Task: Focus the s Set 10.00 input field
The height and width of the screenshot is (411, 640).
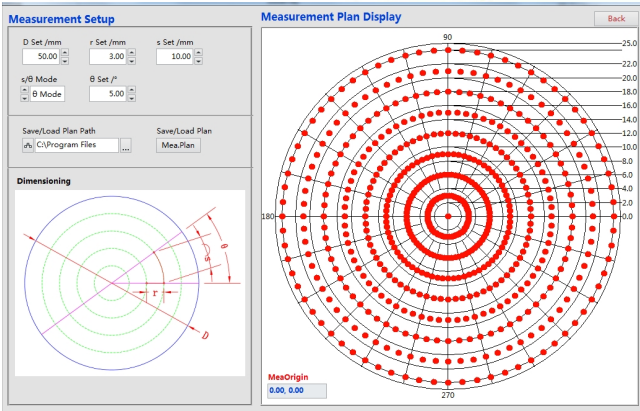Action: point(175,56)
